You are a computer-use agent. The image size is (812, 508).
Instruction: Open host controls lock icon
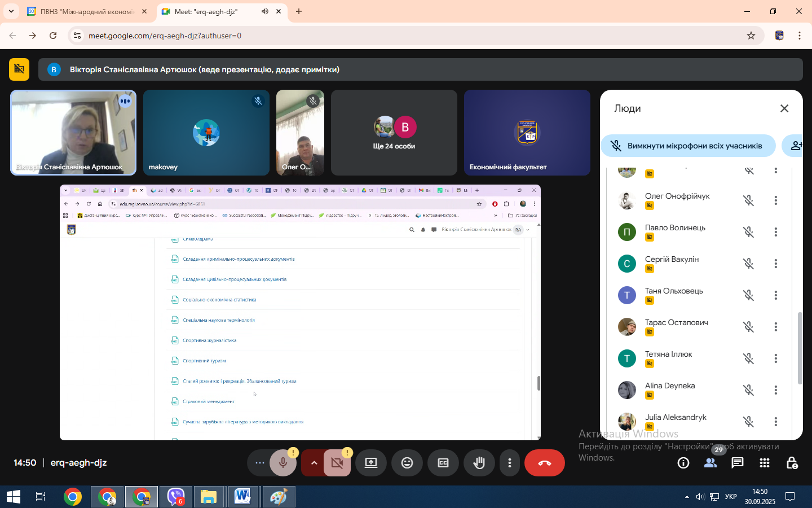point(792,463)
